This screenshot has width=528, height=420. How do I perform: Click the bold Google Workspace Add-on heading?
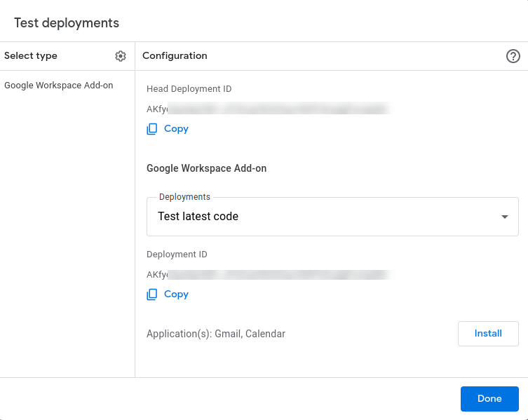click(206, 168)
